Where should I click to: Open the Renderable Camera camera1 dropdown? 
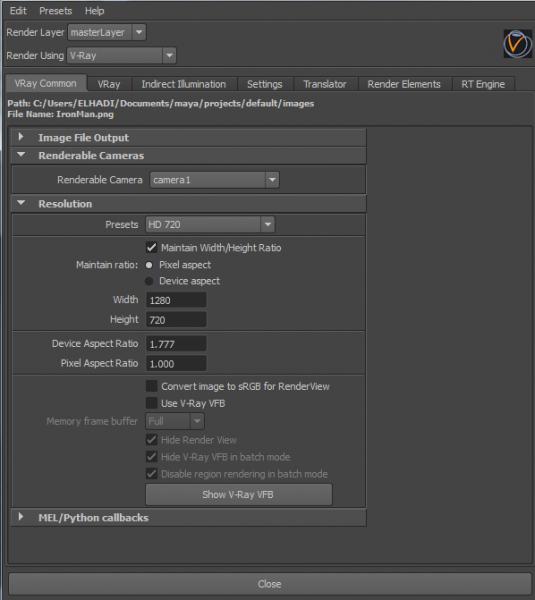[215, 180]
